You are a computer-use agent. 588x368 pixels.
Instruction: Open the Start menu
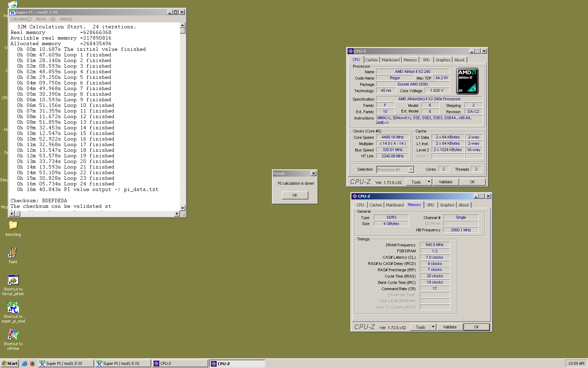pos(10,363)
